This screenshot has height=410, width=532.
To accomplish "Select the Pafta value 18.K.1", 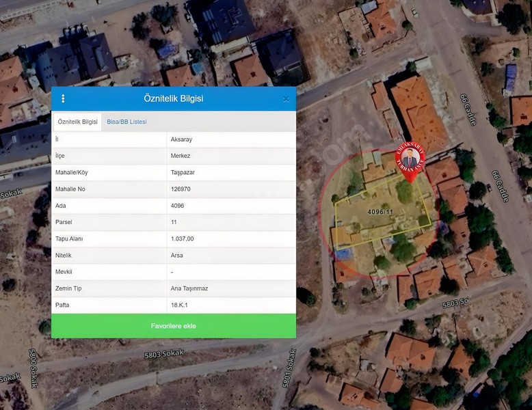I will click(179, 305).
